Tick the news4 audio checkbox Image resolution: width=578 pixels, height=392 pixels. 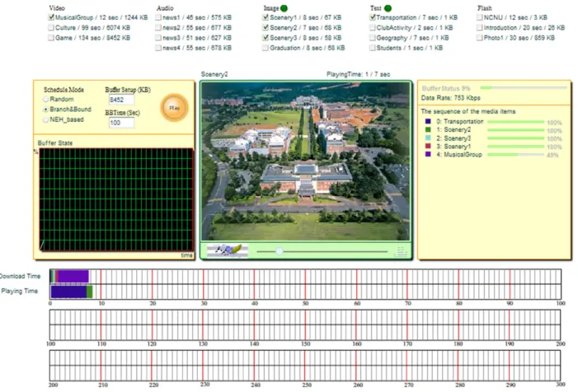point(158,48)
